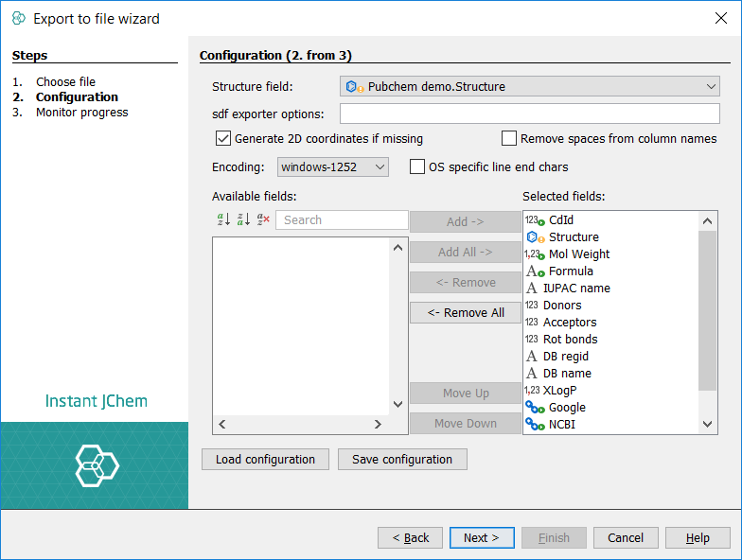This screenshot has height=560, width=742.
Task: Click the sort ascending A-Z icon
Action: [x=223, y=219]
